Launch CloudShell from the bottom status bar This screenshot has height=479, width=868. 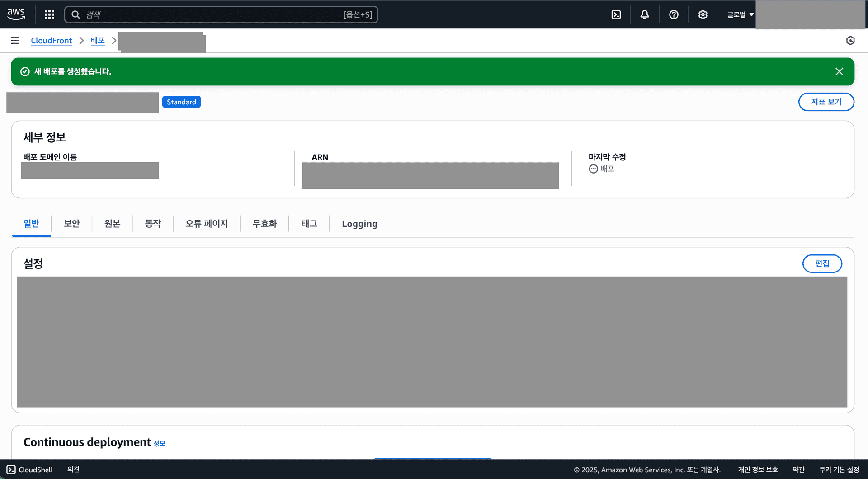tap(29, 470)
